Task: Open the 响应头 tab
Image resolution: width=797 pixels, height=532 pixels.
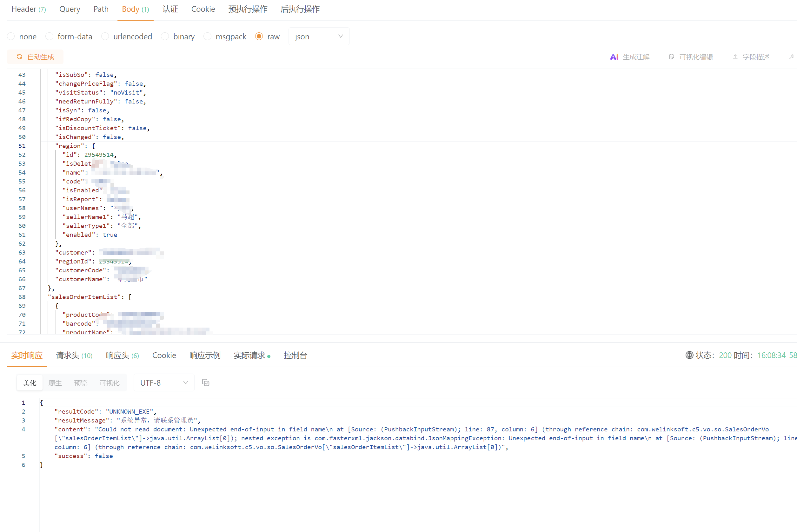Action: click(123, 355)
